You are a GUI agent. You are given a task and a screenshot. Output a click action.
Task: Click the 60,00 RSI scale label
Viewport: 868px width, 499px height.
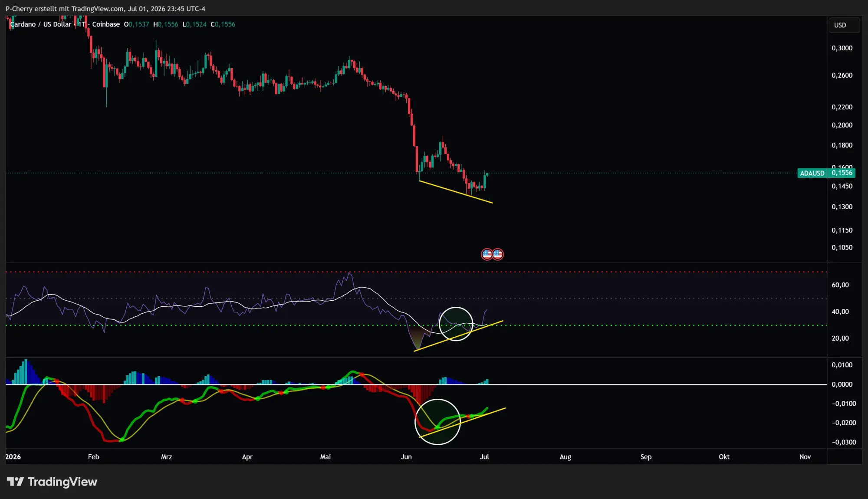pyautogui.click(x=840, y=285)
